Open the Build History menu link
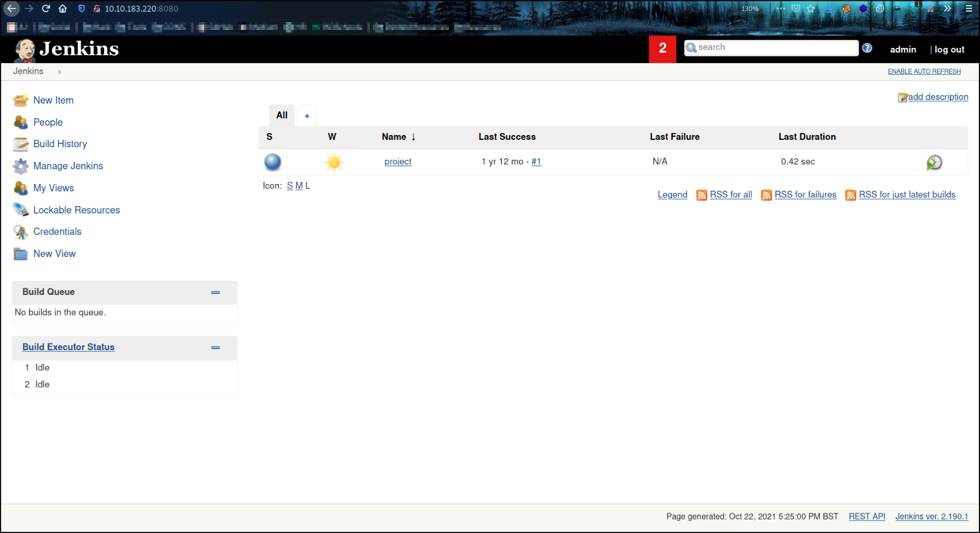The height and width of the screenshot is (533, 980). (60, 144)
